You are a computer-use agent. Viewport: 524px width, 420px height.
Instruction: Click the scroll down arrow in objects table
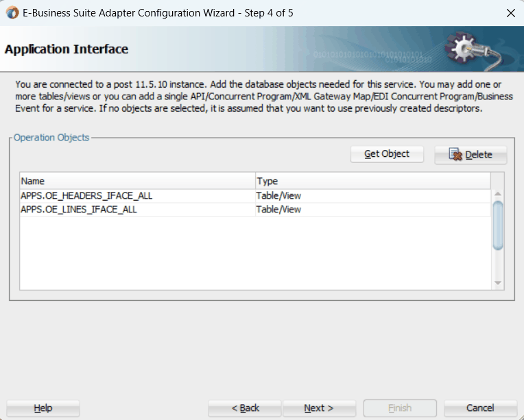click(498, 283)
